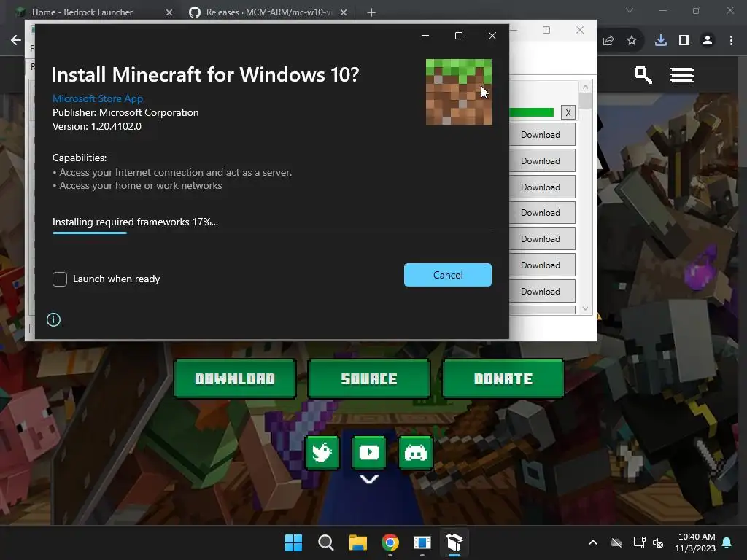Click the cloud sync tray icon
Image resolution: width=747 pixels, height=560 pixels.
[x=616, y=542]
